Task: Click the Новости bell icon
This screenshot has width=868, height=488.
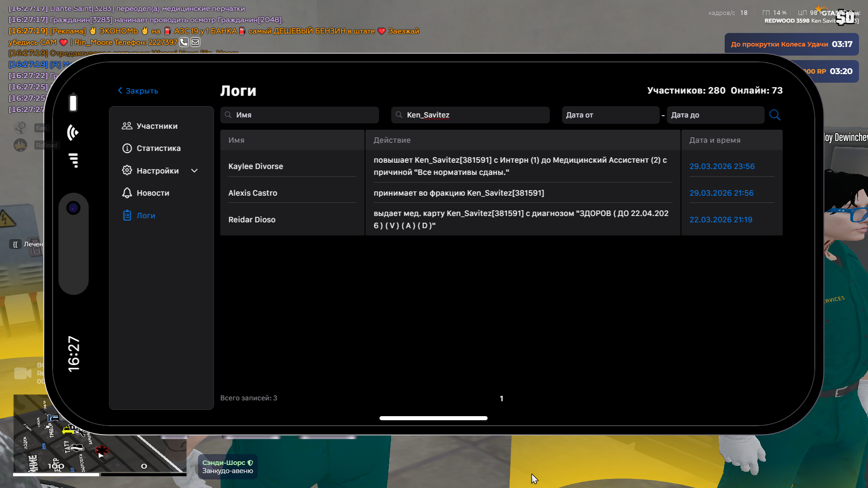Action: (127, 193)
